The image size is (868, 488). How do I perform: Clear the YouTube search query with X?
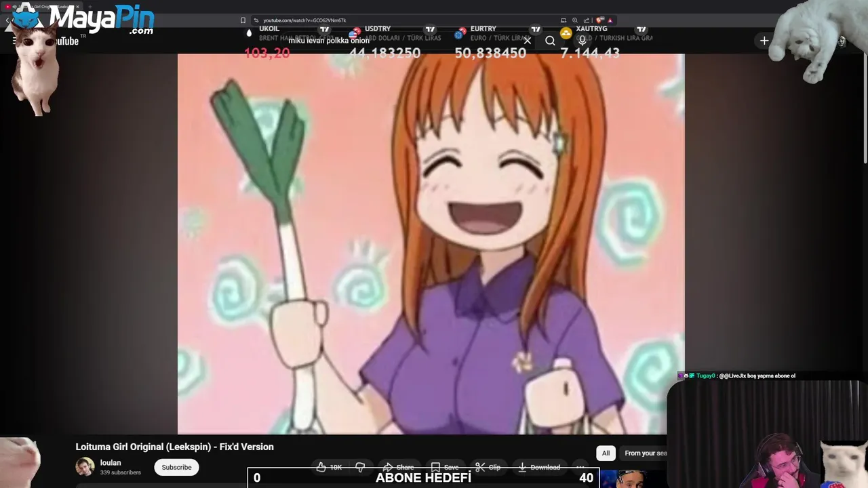(527, 41)
